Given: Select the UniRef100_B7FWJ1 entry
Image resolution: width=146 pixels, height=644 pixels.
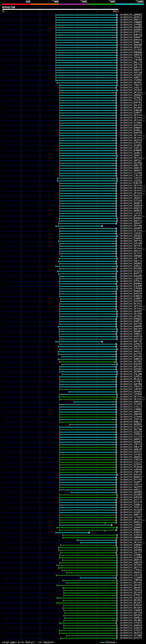Looking at the screenshot, I should coord(131,281).
